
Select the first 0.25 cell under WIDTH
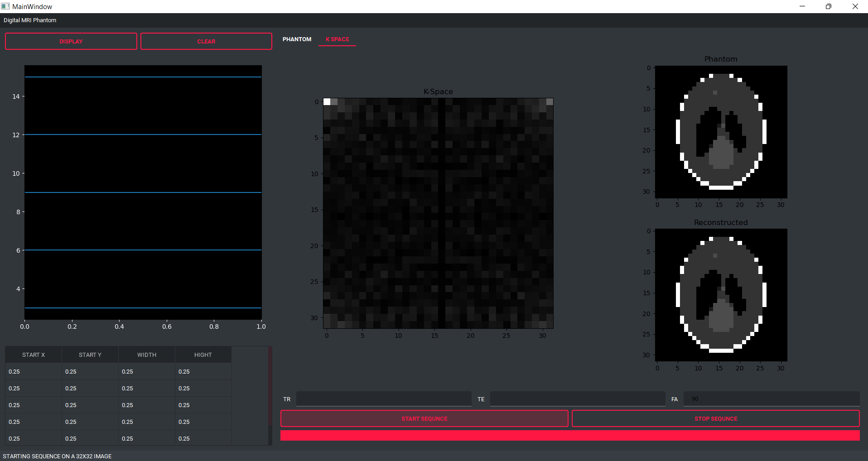point(146,371)
